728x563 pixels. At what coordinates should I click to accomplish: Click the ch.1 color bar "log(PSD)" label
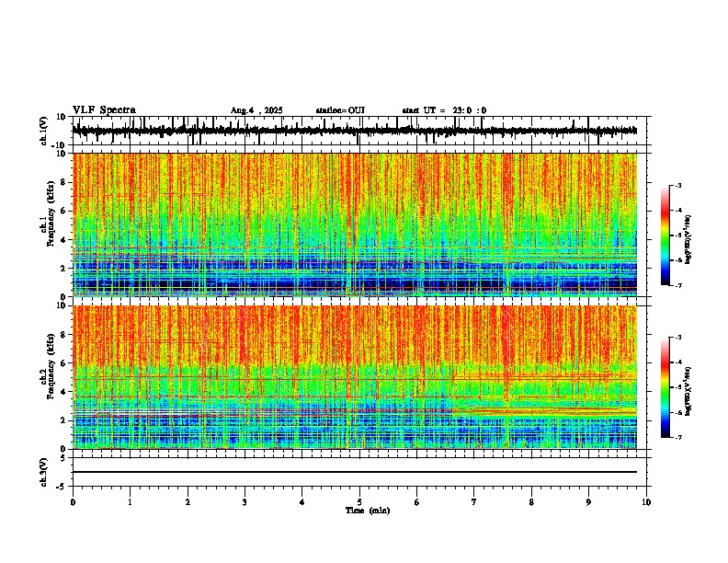tap(688, 240)
